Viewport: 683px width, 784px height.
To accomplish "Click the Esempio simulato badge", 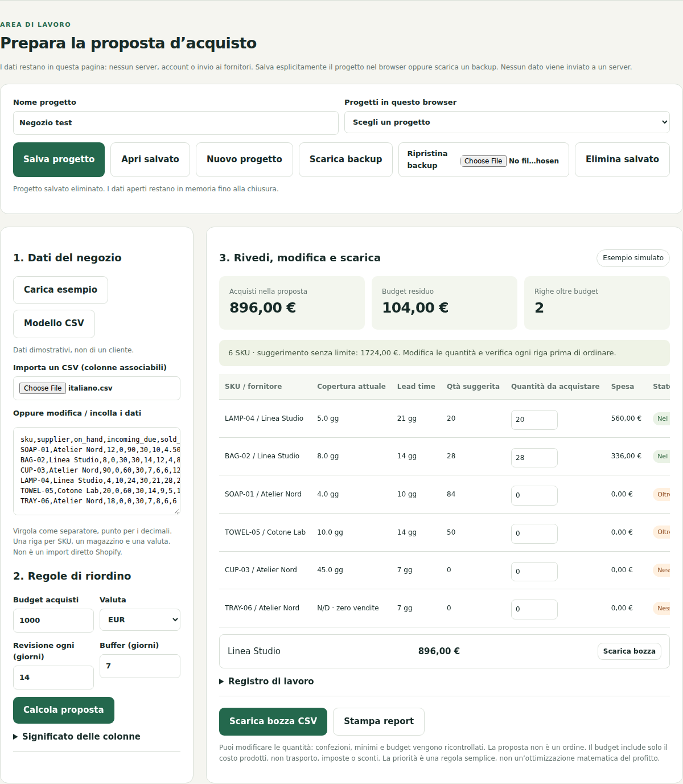I will (633, 258).
